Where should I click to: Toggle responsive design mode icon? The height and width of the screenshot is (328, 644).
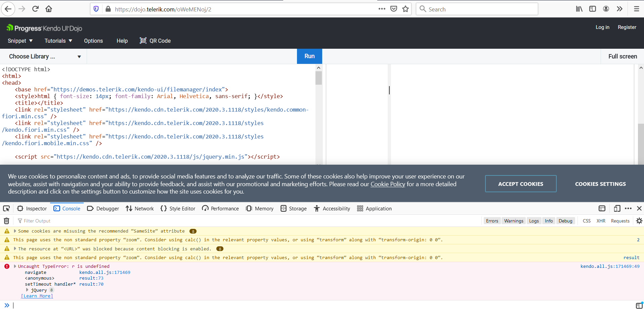click(x=617, y=209)
